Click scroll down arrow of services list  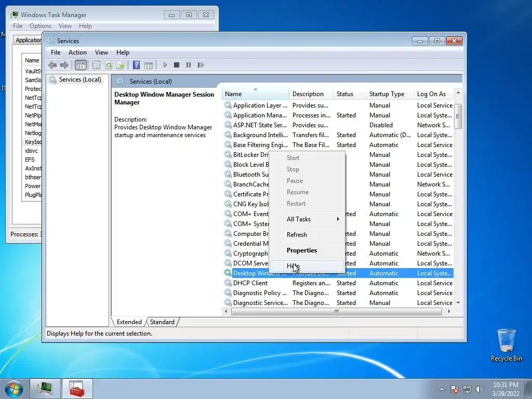tap(458, 303)
